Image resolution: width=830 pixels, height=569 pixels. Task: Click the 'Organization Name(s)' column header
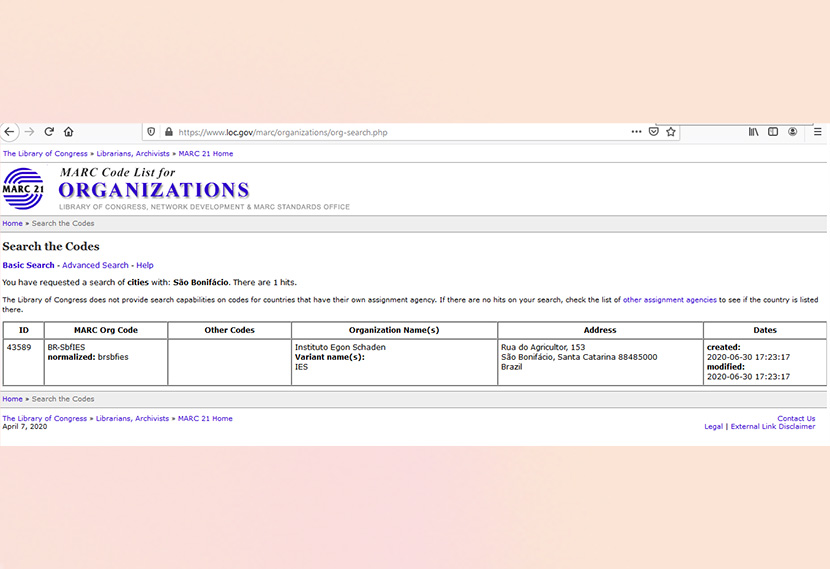[x=394, y=330]
